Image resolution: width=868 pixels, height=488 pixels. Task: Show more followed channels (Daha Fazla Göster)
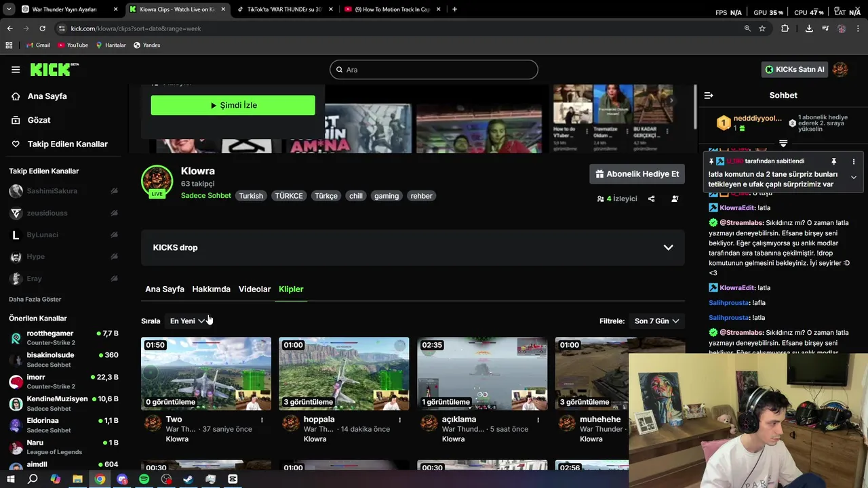click(x=35, y=299)
